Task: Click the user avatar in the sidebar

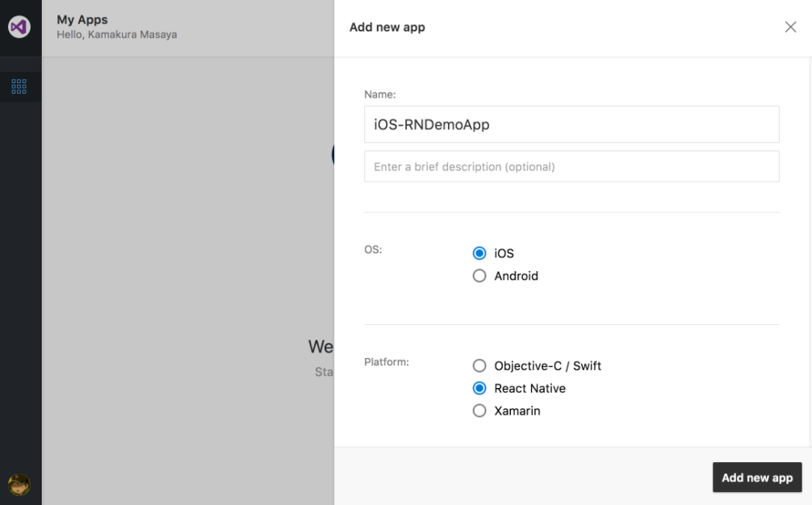Action: 19,485
